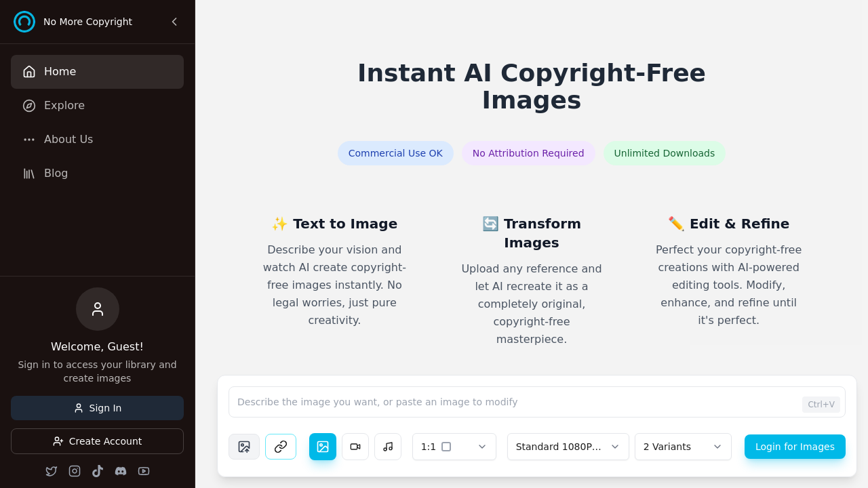Open the TikTok social link

(x=98, y=471)
